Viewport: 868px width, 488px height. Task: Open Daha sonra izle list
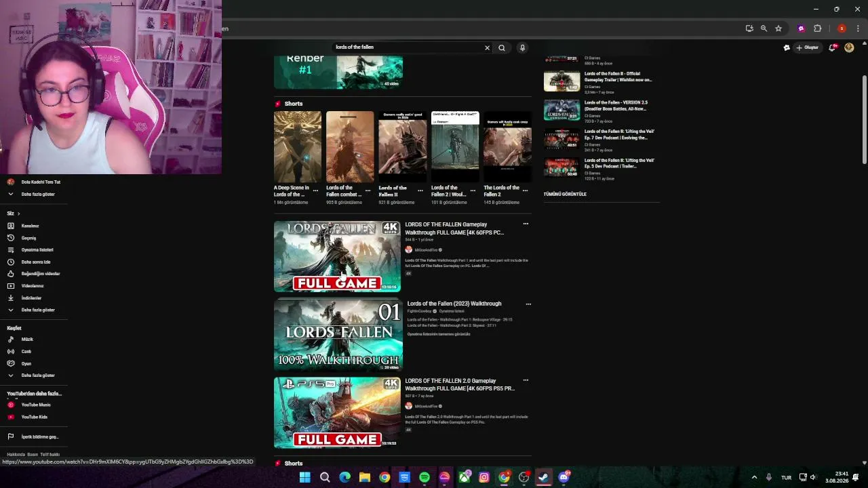(x=36, y=262)
